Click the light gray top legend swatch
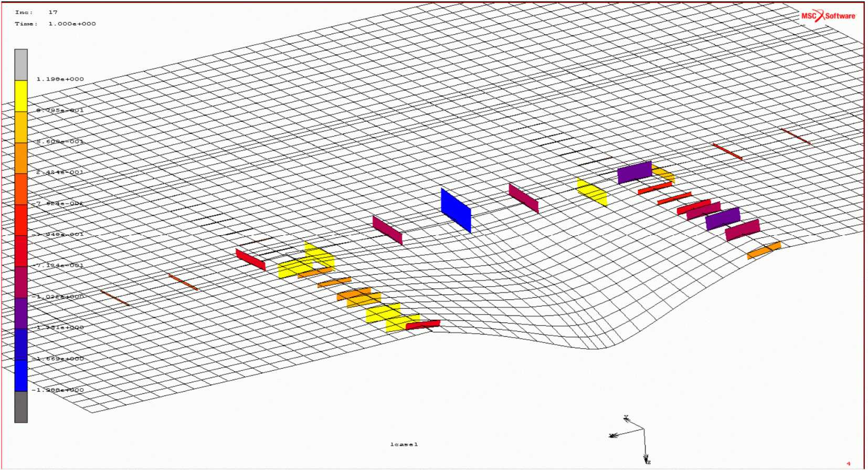Image resolution: width=868 pixels, height=470 pixels. click(21, 65)
